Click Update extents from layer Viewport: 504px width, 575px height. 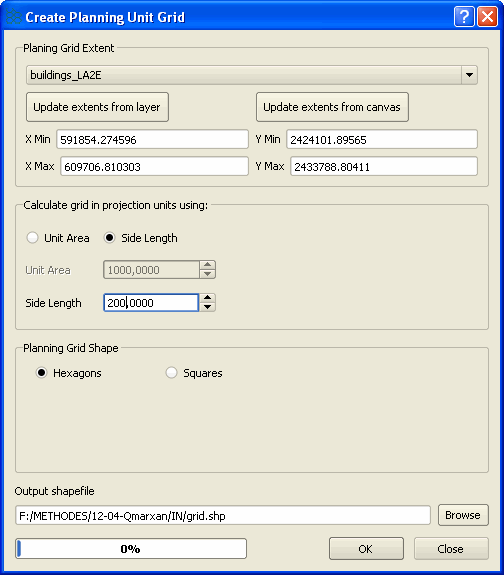[97, 107]
